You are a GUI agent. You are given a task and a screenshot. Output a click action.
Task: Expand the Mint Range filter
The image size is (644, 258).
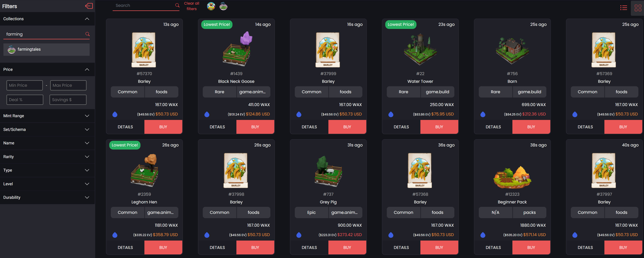47,116
